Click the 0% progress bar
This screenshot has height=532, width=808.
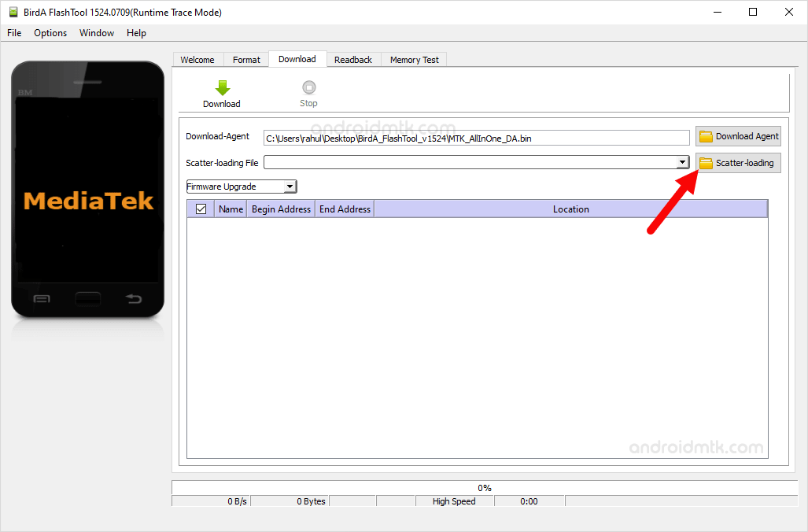coord(484,488)
